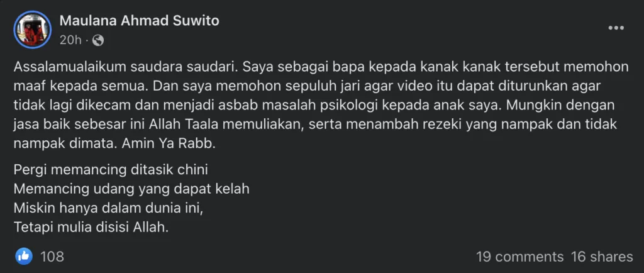Image resolution: width=644 pixels, height=273 pixels.
Task: View the 108 reactions count list
Action: [52, 257]
